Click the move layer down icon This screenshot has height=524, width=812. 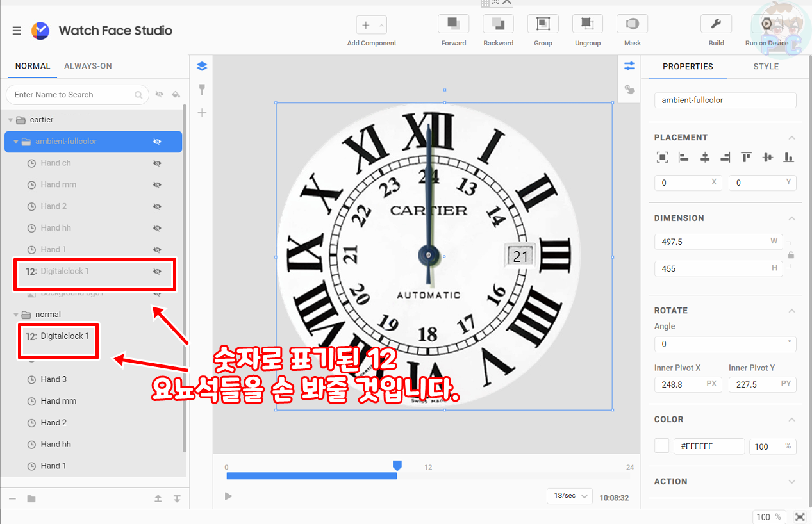click(177, 498)
